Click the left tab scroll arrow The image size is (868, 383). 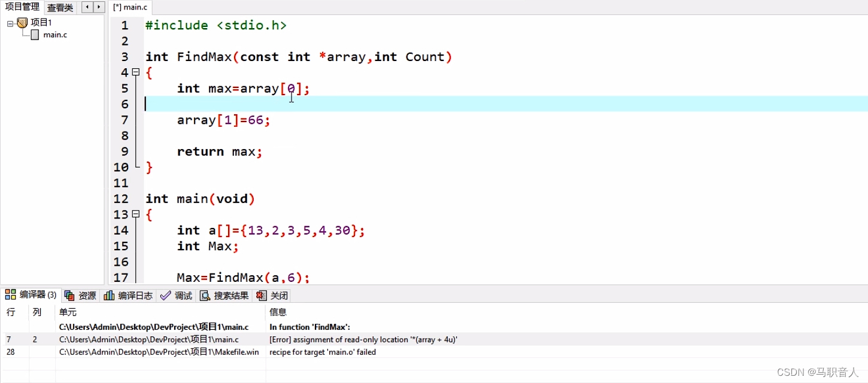87,7
